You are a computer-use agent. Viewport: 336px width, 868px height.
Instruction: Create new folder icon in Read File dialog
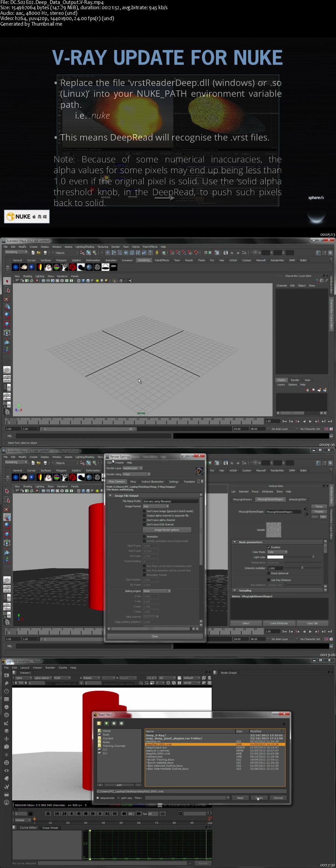click(x=99, y=723)
